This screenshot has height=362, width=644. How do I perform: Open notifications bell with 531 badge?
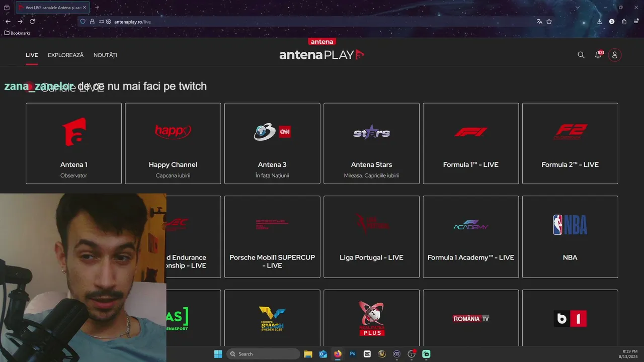(598, 55)
